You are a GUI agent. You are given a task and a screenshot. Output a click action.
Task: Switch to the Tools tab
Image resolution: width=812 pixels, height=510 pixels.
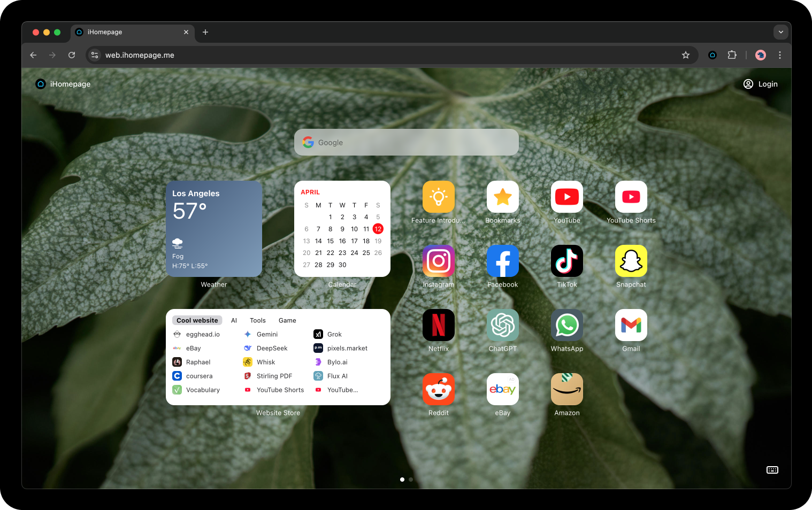coord(258,320)
